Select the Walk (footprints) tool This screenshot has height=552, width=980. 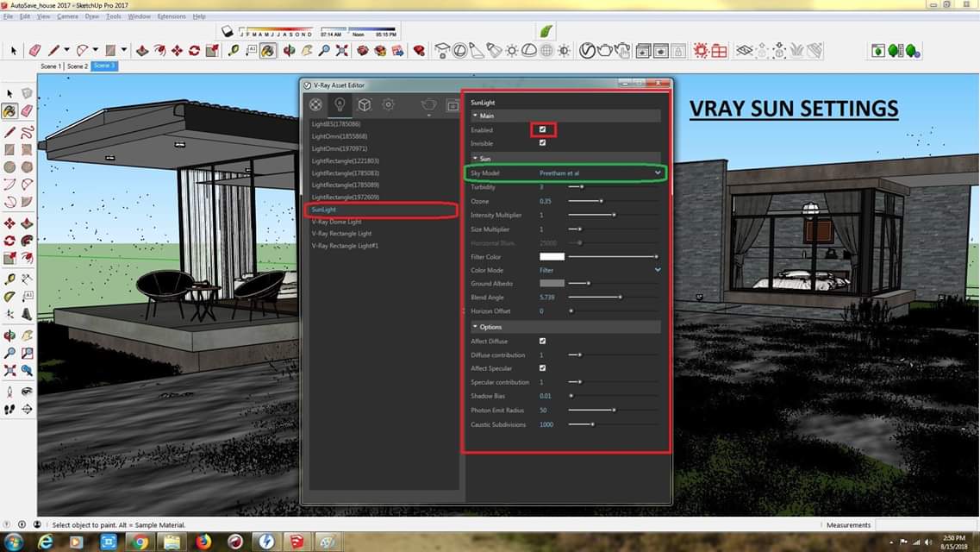pos(9,409)
